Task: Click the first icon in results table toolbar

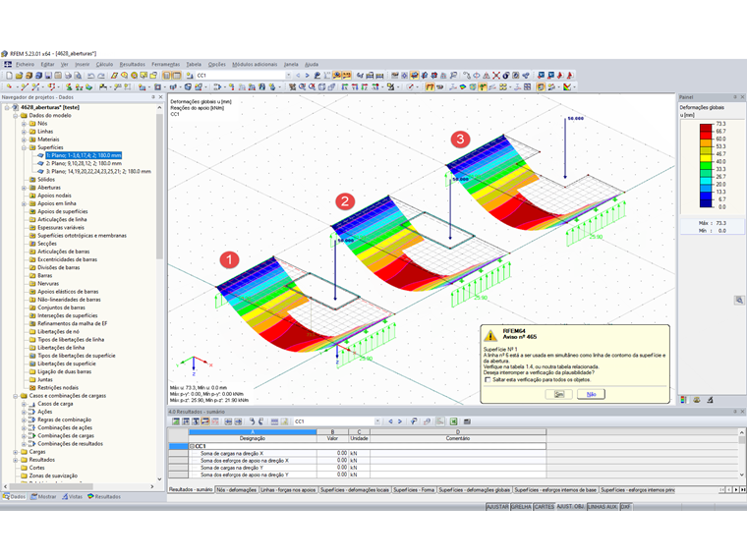Action: [x=176, y=421]
